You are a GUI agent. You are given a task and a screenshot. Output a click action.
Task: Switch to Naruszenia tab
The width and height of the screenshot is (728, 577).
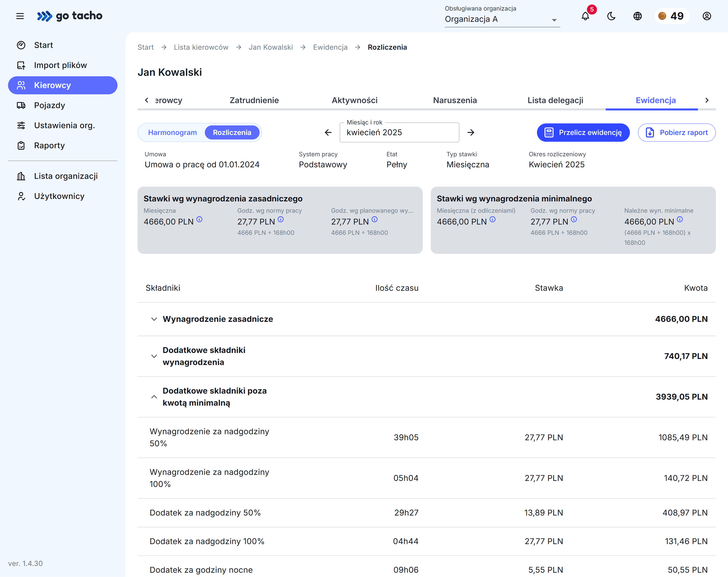pyautogui.click(x=455, y=100)
